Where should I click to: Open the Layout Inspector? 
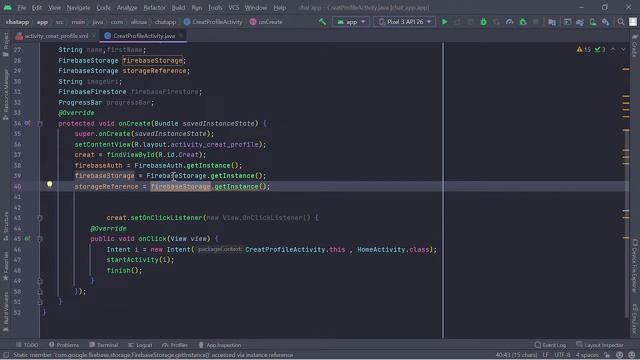(x=600, y=345)
